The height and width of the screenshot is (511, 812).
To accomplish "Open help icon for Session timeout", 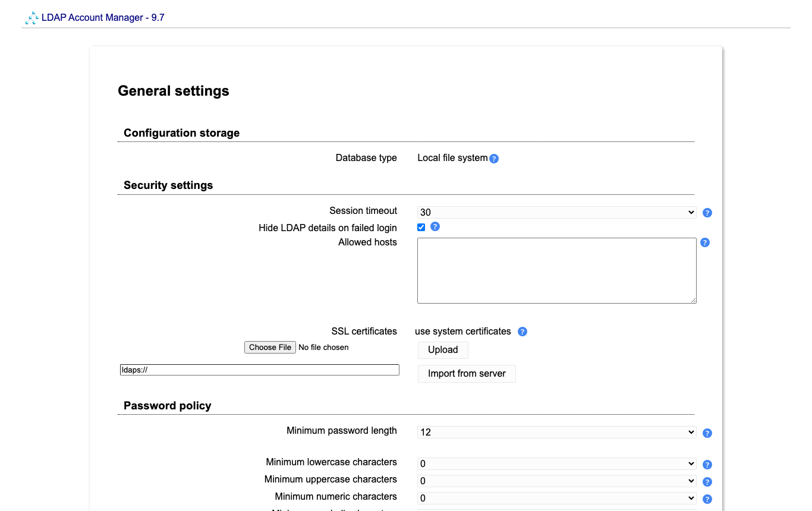I will (x=707, y=213).
